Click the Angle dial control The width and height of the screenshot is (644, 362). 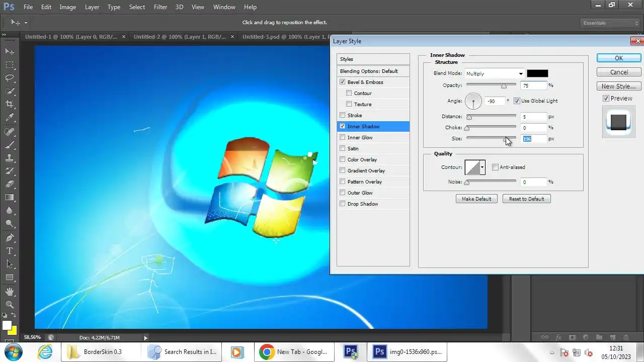tap(473, 101)
